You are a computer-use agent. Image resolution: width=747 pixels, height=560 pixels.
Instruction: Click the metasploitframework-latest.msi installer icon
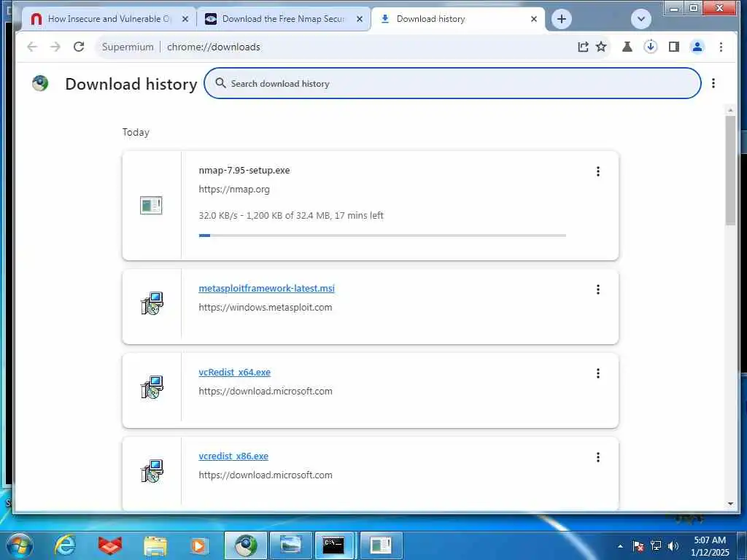click(x=152, y=303)
